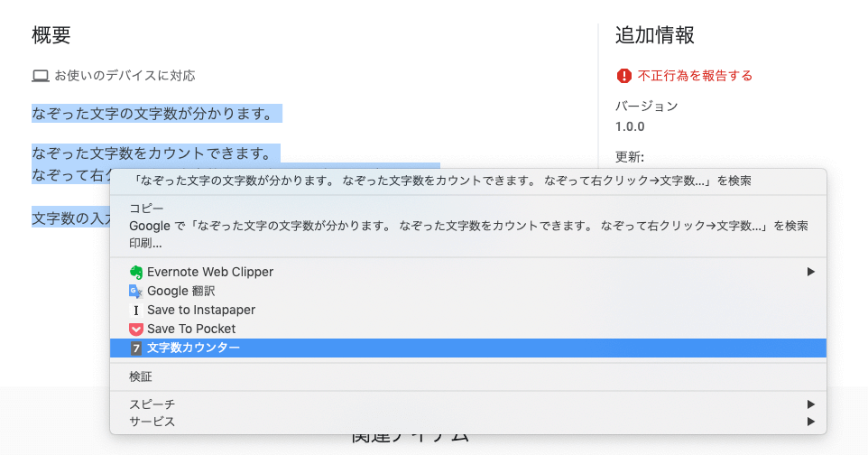Viewport: 868px width, 455px height.
Task: Click the バージョン label
Action: pyautogui.click(x=647, y=106)
